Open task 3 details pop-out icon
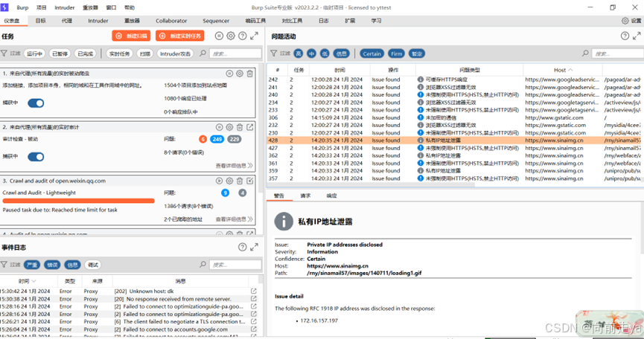This screenshot has width=644, height=339. click(x=249, y=181)
